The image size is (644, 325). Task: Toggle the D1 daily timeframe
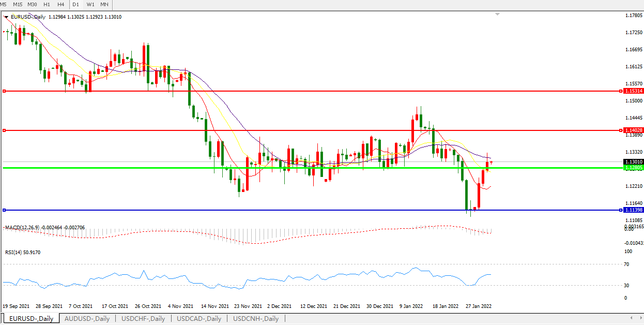tap(76, 4)
